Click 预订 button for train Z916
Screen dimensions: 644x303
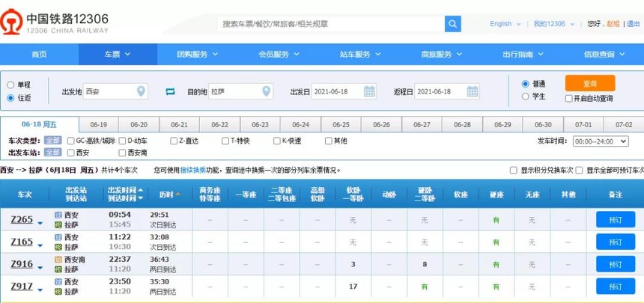tap(616, 264)
